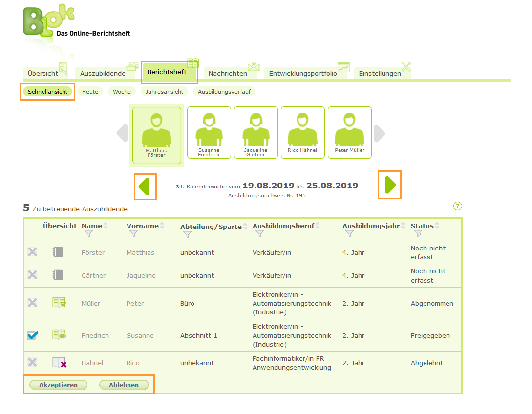Open released report icon for Friedrich
532x414 pixels.
coord(59,335)
